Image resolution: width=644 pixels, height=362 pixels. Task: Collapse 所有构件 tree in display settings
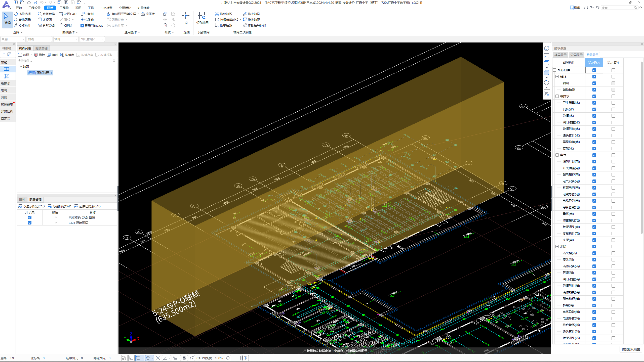pos(555,70)
